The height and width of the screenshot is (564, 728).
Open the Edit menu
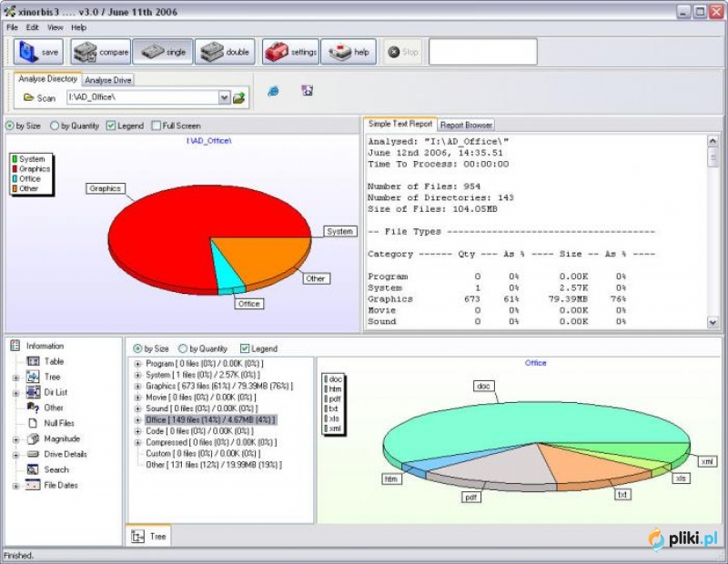coord(33,27)
